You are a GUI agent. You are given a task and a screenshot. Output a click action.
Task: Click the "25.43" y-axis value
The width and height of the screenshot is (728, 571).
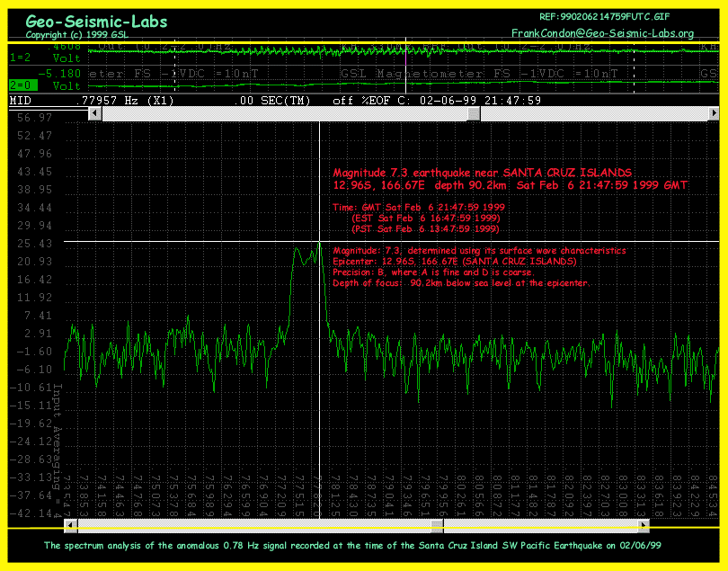tap(35, 244)
